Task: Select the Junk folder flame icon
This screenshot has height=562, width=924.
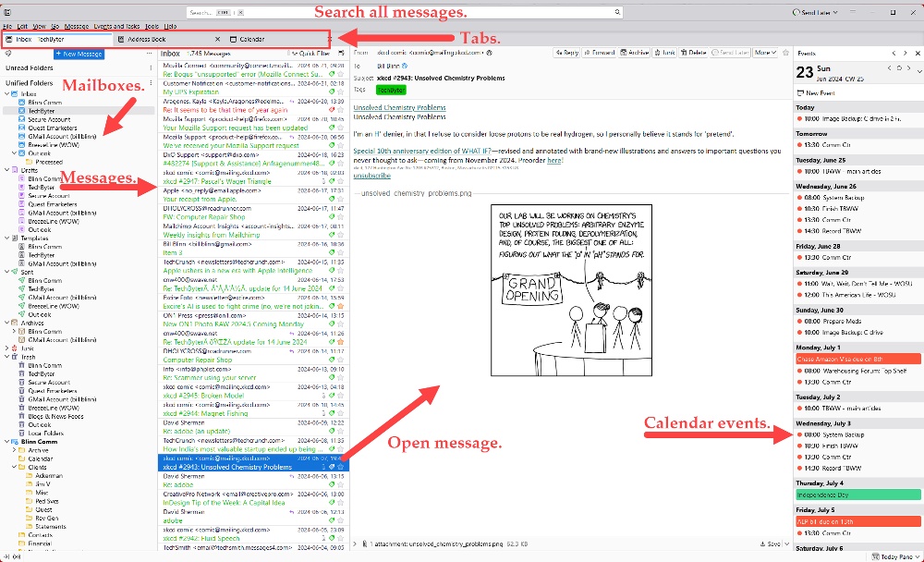Action: click(15, 348)
